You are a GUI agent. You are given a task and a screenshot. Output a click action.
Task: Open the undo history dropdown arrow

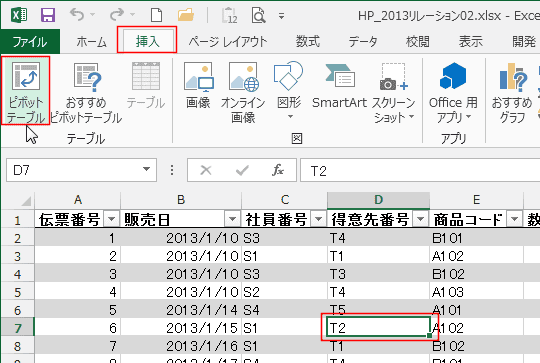92,15
